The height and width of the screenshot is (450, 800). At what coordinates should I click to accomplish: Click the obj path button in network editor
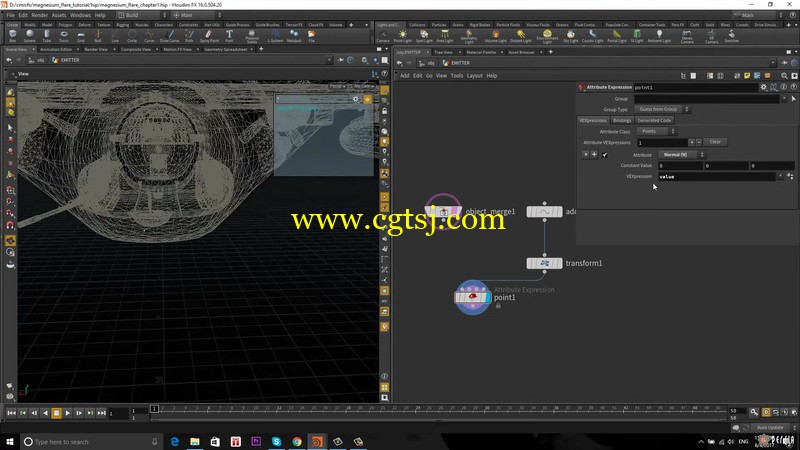click(427, 63)
